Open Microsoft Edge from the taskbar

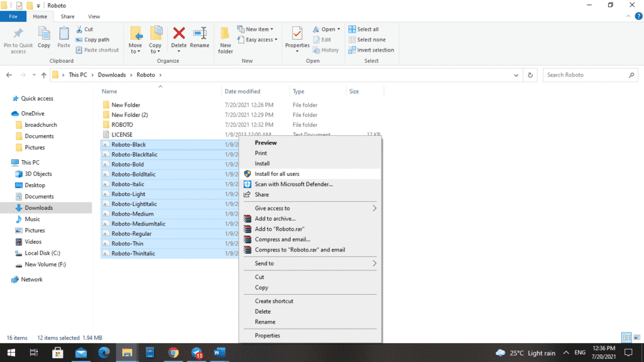tap(104, 353)
